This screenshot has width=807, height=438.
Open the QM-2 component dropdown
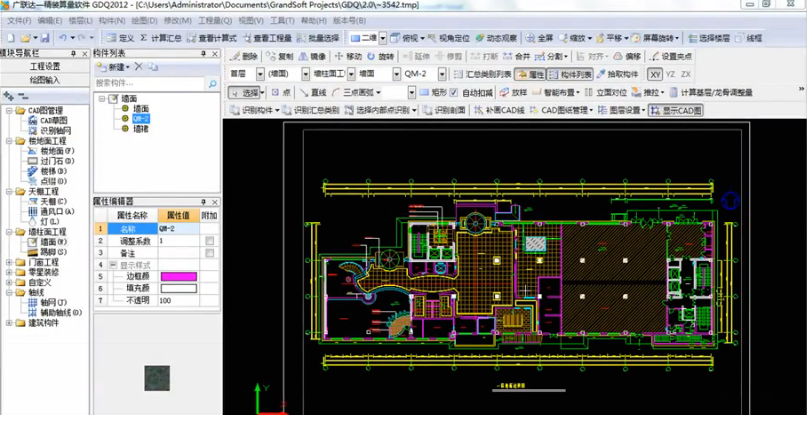click(442, 74)
